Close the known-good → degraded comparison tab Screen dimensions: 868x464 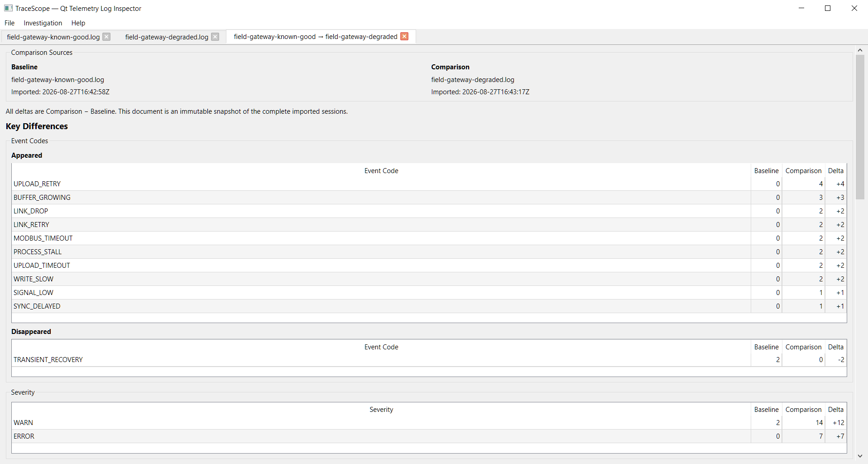(404, 36)
